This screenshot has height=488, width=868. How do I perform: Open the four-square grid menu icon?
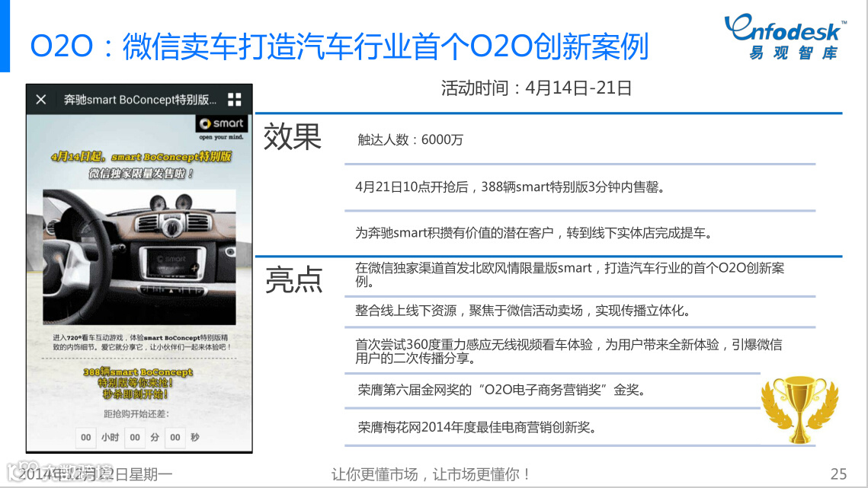tap(235, 100)
